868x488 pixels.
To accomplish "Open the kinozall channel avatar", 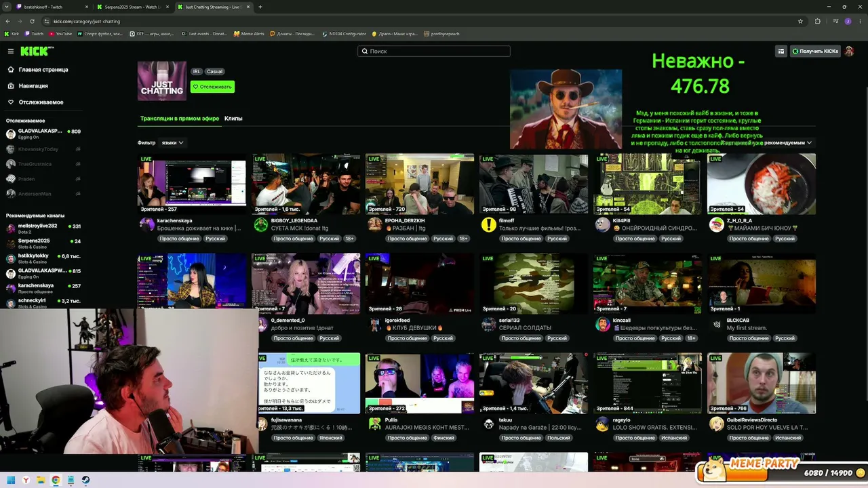I will [602, 325].
